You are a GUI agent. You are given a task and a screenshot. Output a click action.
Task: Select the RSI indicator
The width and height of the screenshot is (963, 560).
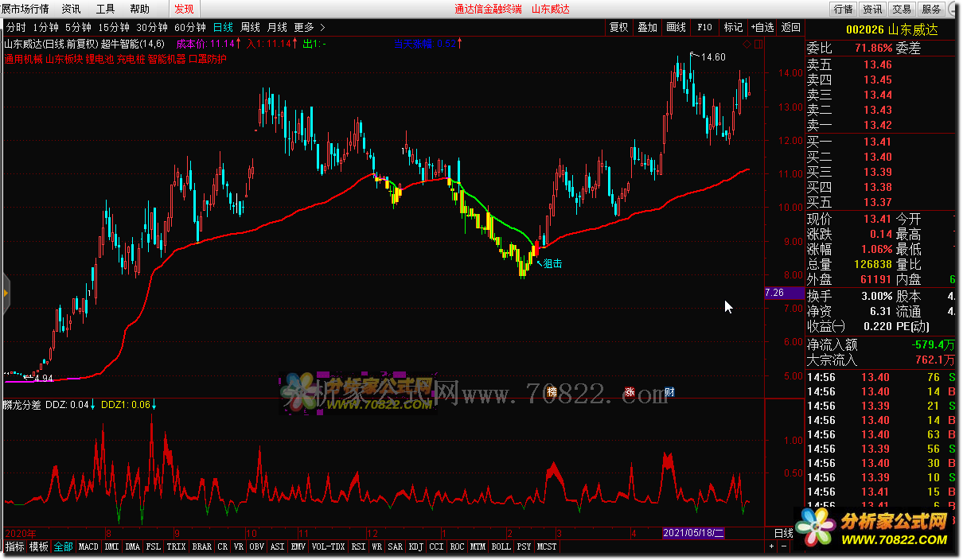358,547
